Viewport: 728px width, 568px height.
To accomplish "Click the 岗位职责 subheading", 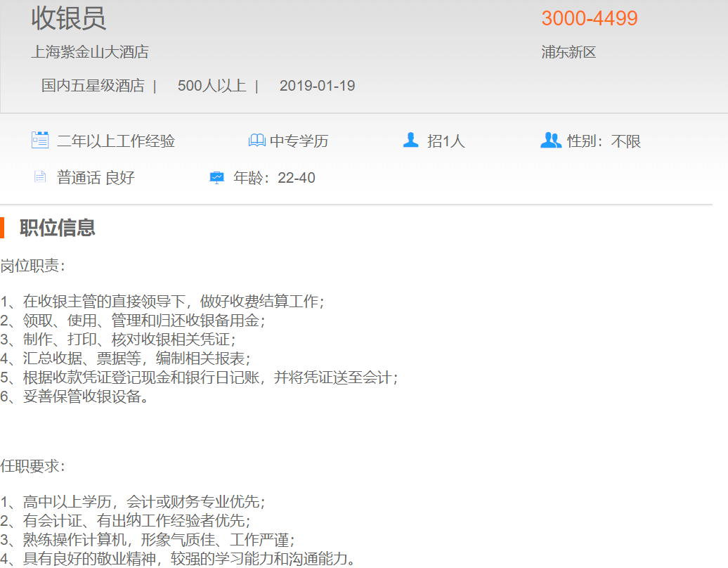I will [33, 266].
